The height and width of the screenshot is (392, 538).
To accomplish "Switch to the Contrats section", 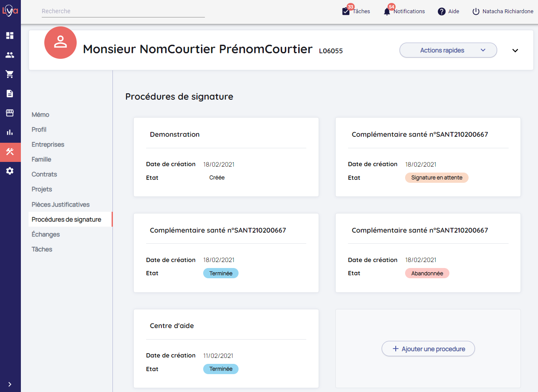I will (x=44, y=174).
